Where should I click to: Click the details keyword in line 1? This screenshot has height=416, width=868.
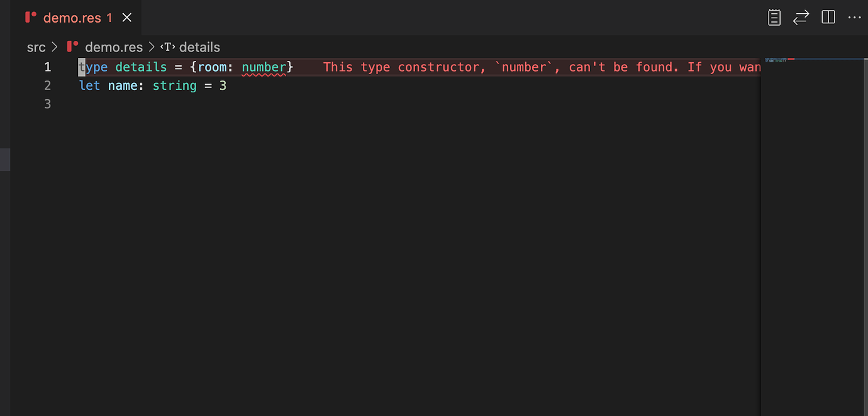point(141,67)
